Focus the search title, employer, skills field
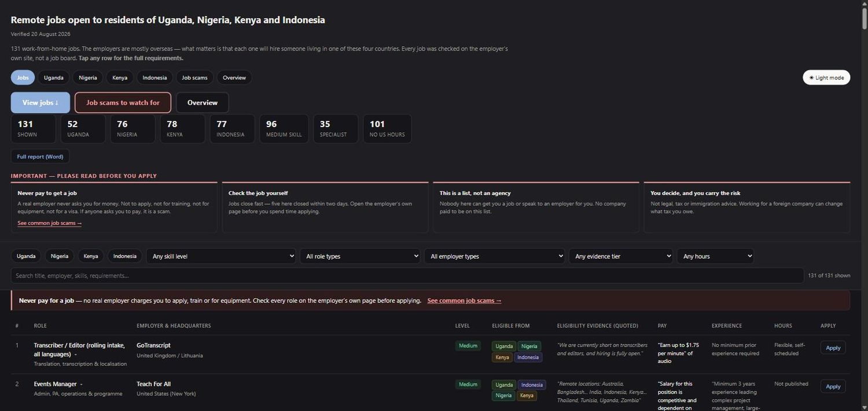The width and height of the screenshot is (868, 411). click(x=407, y=276)
